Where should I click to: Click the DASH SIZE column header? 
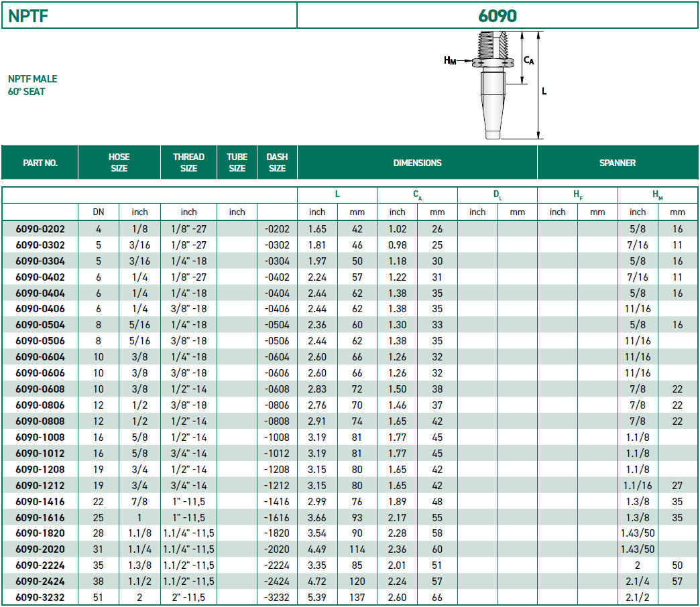277,163
